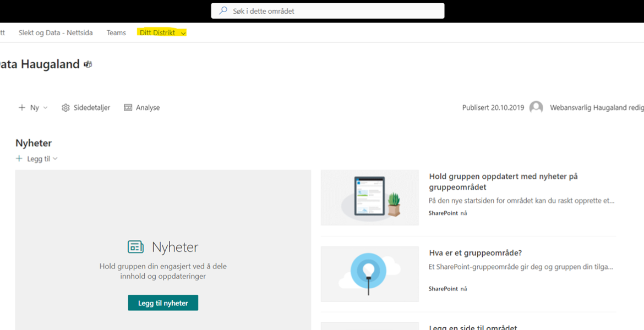This screenshot has height=330, width=644.
Task: Click the Webansvarlig Haugaland avatar icon
Action: coord(536,108)
